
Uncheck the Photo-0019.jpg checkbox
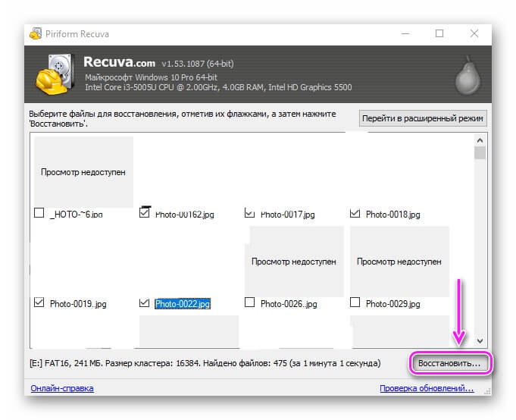[39, 302]
